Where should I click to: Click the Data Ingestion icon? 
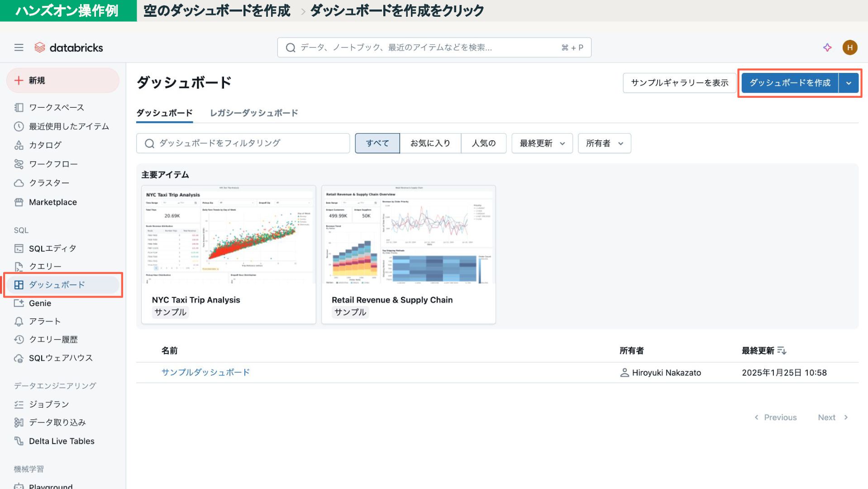click(19, 422)
